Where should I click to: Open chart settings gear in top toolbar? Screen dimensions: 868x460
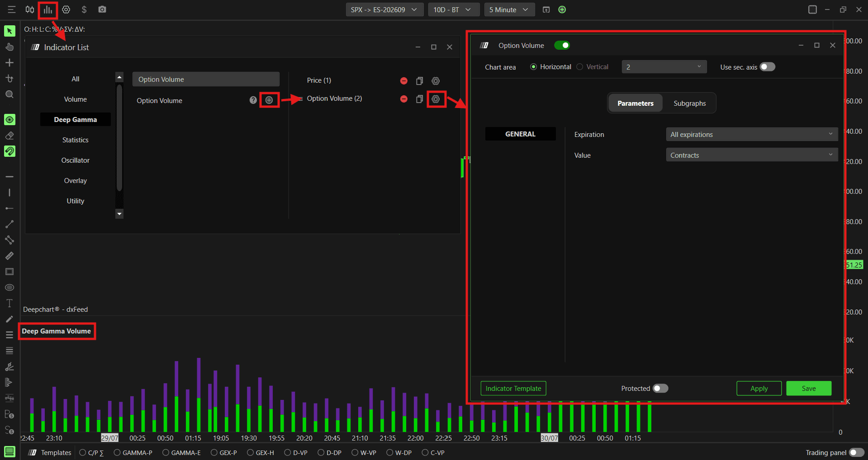click(x=66, y=9)
